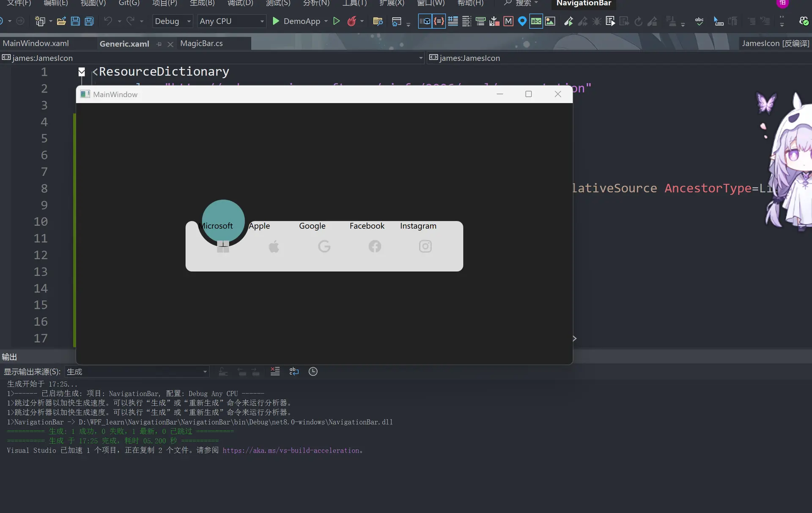Click the clock timestamp icon in Output panel

click(x=313, y=371)
